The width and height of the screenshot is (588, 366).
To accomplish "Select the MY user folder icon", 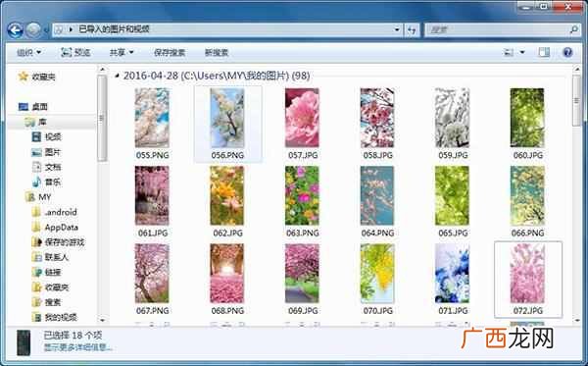I will point(30,197).
